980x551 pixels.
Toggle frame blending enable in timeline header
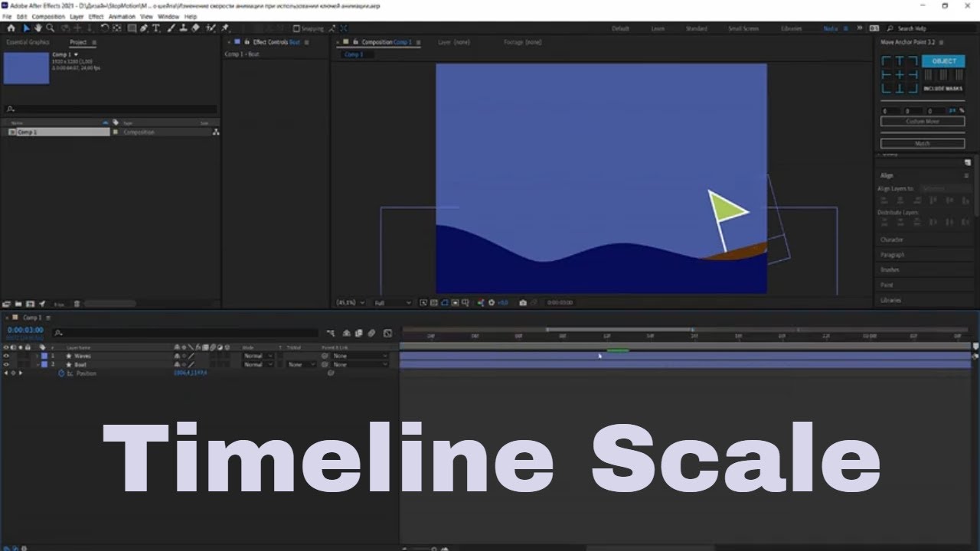pyautogui.click(x=358, y=334)
